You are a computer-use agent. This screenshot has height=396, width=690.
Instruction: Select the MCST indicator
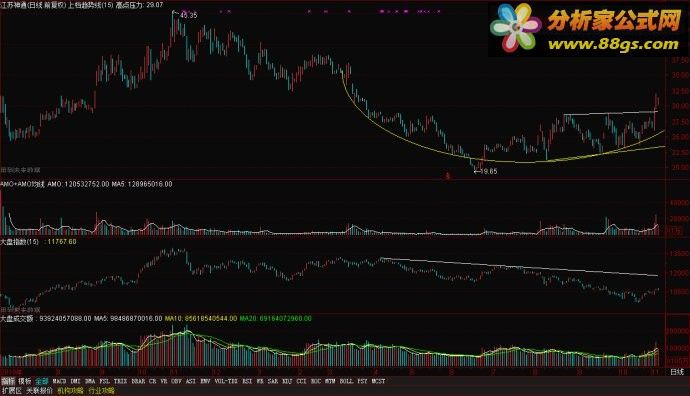click(x=378, y=381)
